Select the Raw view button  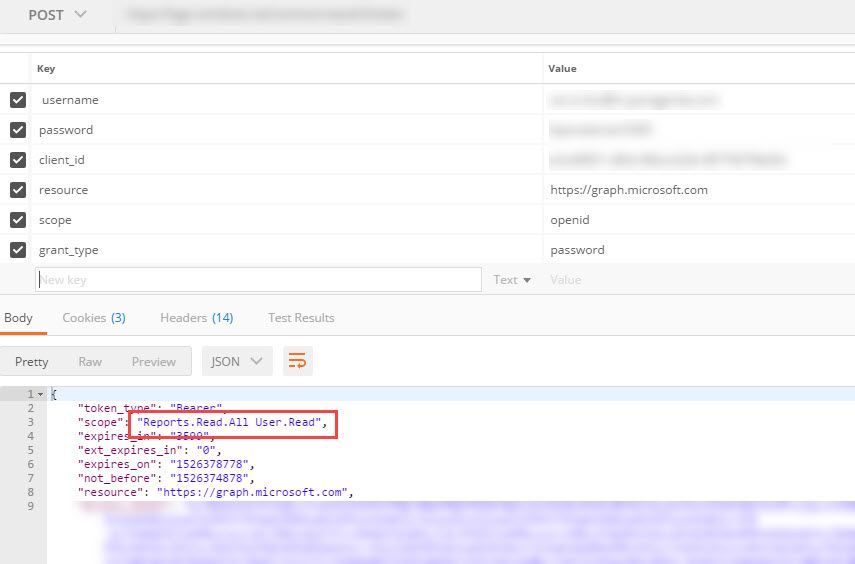[x=90, y=362]
